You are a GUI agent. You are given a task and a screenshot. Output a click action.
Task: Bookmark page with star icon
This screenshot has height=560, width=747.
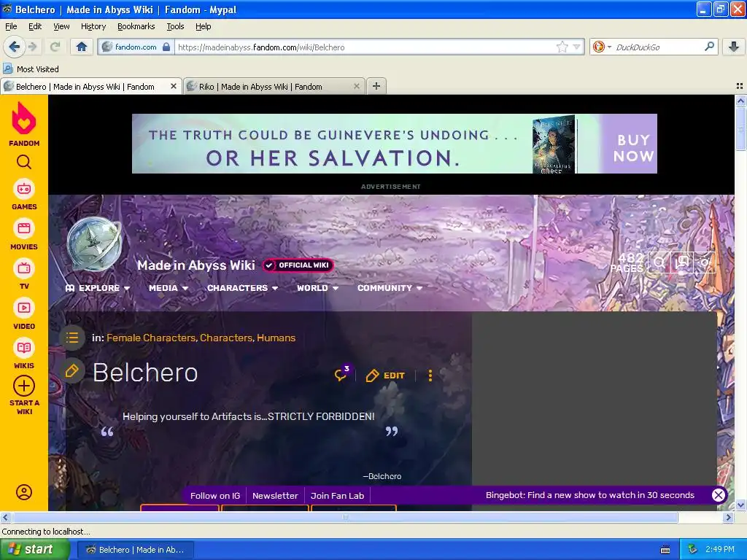click(x=562, y=47)
